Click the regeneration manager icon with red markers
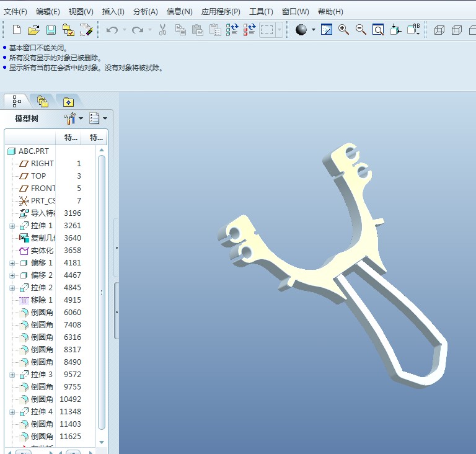Image resolution: width=476 pixels, height=454 pixels. click(x=250, y=30)
